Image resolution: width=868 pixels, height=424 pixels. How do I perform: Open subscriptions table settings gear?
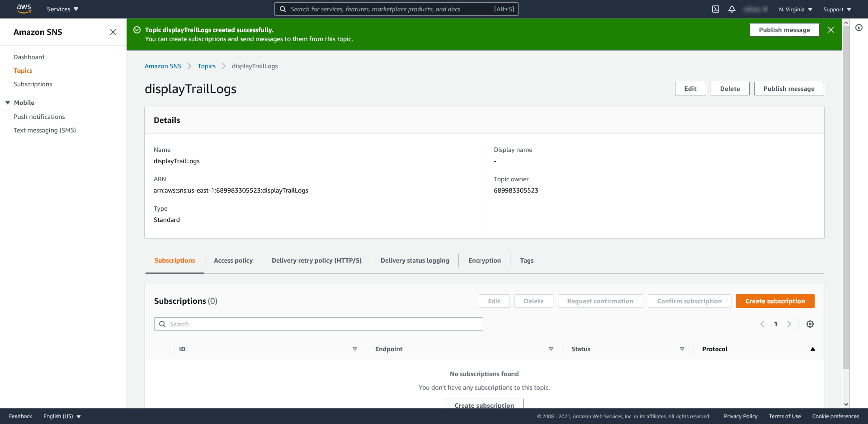coord(810,324)
